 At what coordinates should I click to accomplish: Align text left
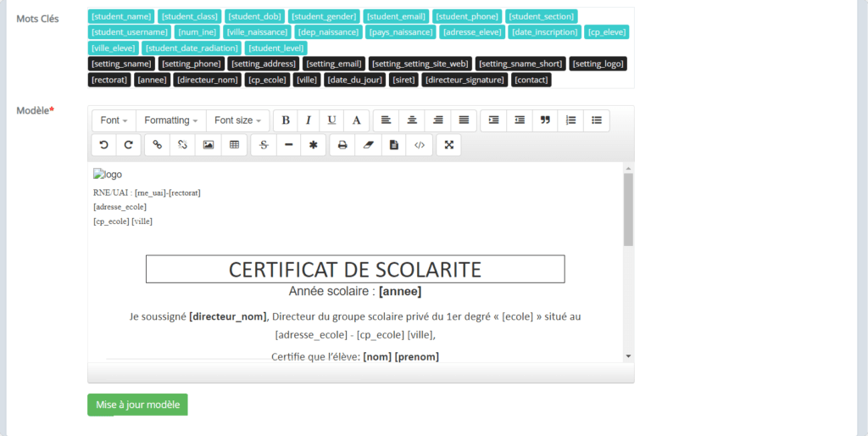coord(386,120)
